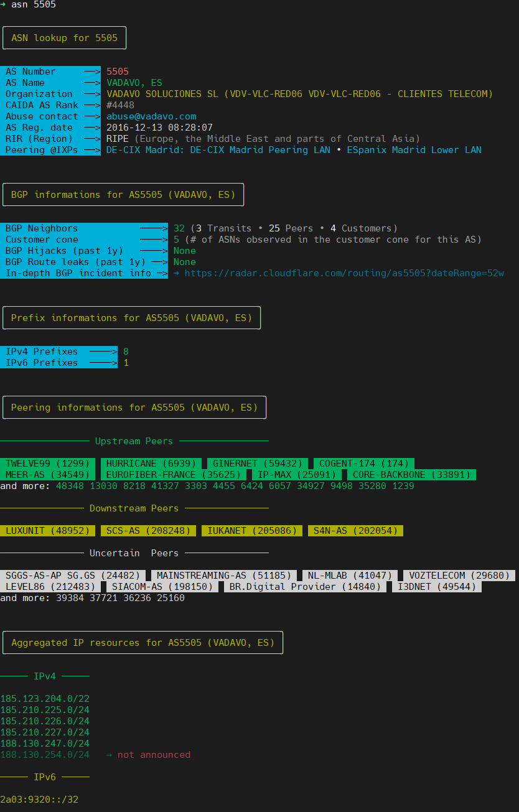The image size is (519, 812).
Task: Click the EUROFIBER-FRANCE (35625) upstream peer
Action: 174,475
